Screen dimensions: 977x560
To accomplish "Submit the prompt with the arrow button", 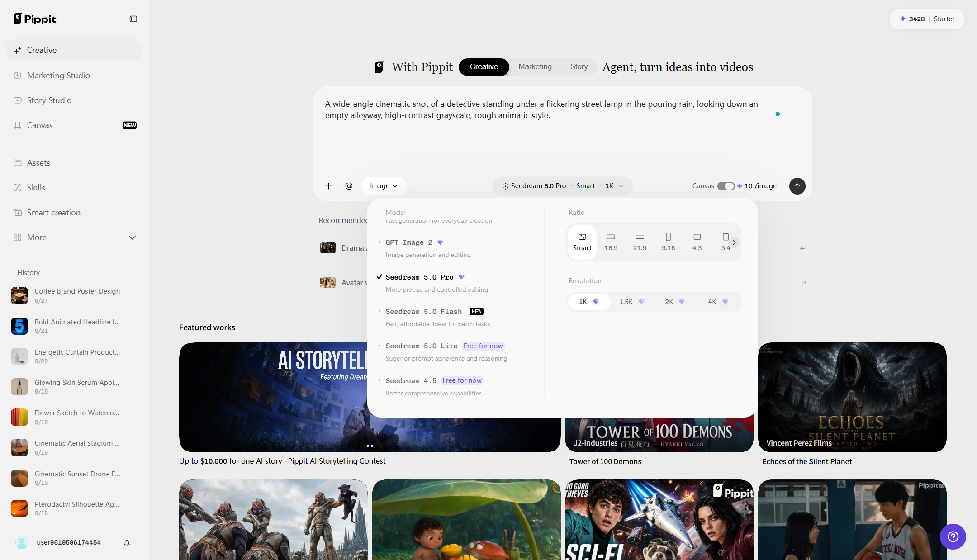I will (797, 186).
